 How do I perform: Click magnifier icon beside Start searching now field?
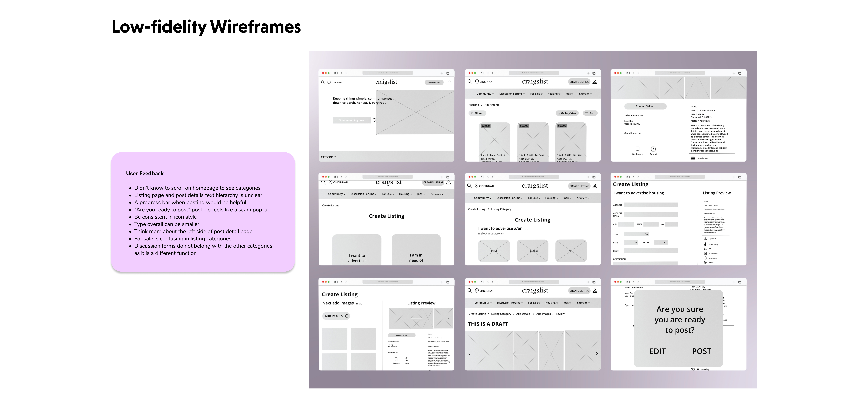point(375,120)
